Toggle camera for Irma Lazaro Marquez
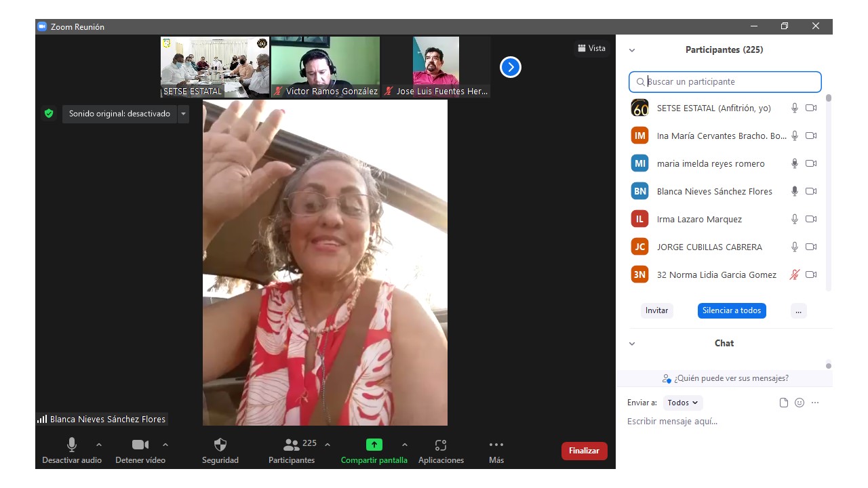The width and height of the screenshot is (868, 488). click(x=811, y=219)
